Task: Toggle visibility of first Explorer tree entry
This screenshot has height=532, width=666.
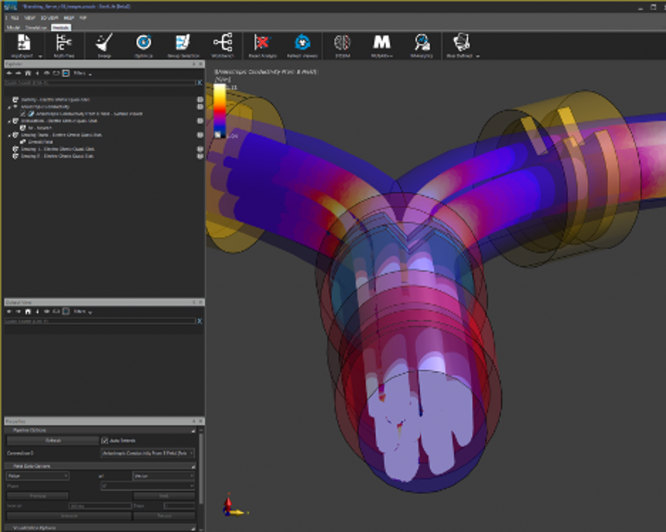Action: [199, 101]
